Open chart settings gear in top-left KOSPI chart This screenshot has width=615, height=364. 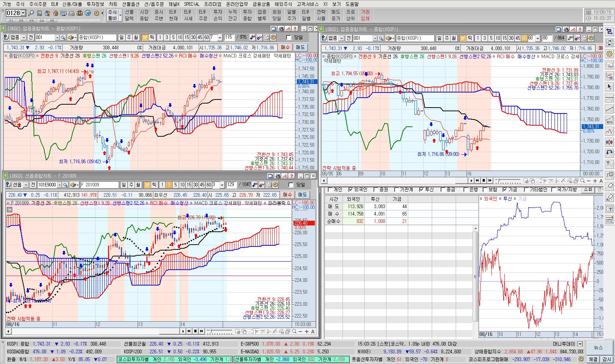pyautogui.click(x=273, y=37)
